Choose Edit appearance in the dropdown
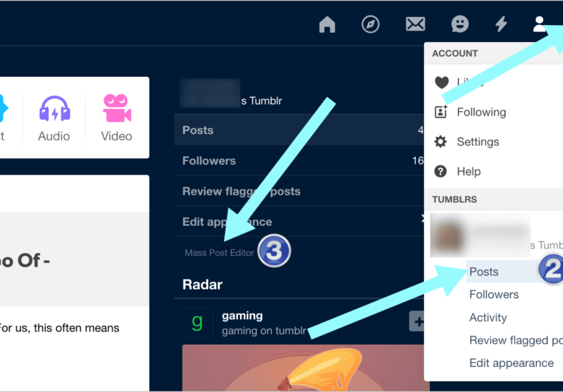Screen dimensions: 563x392 point(511,363)
